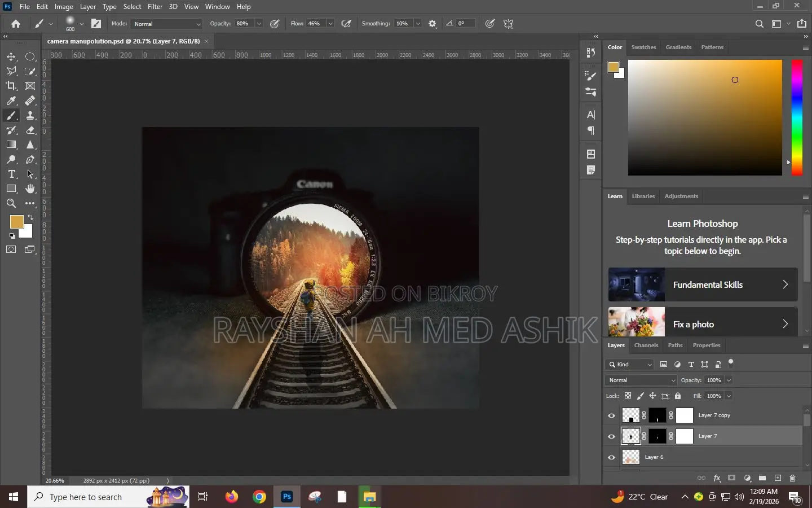Toggle lock position

tap(652, 396)
